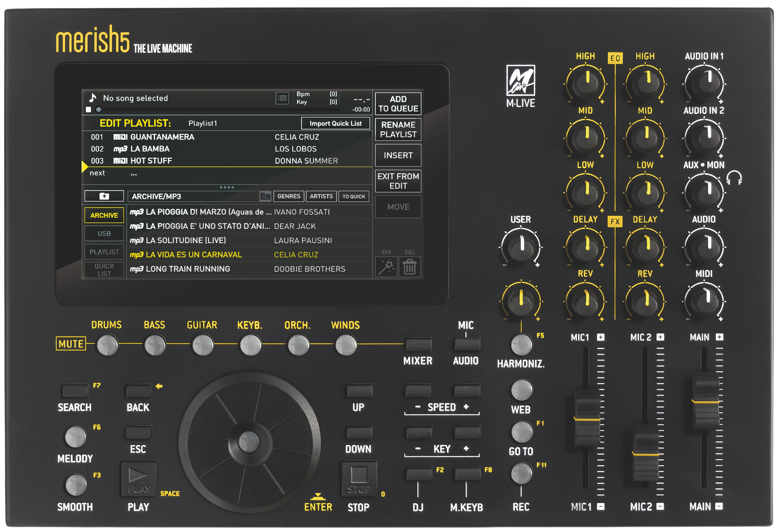This screenshot has width=778, height=532.
Task: Open the list view icon beside Bpm
Action: (x=282, y=98)
